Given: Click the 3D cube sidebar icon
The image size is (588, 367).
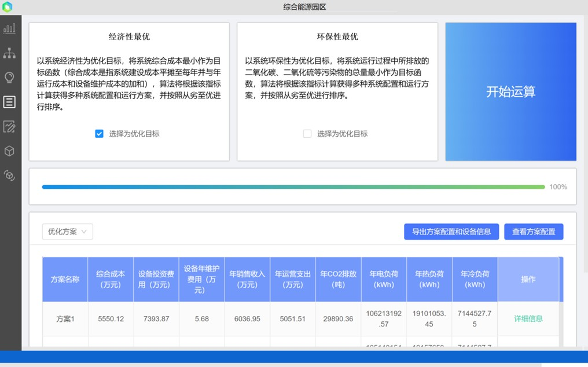Looking at the screenshot, I should coord(9,151).
